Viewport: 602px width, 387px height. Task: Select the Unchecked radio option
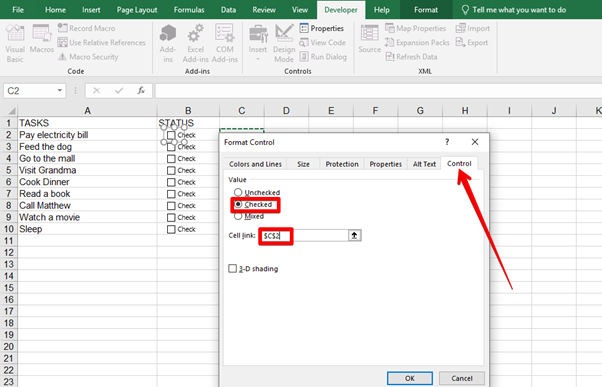click(x=257, y=192)
